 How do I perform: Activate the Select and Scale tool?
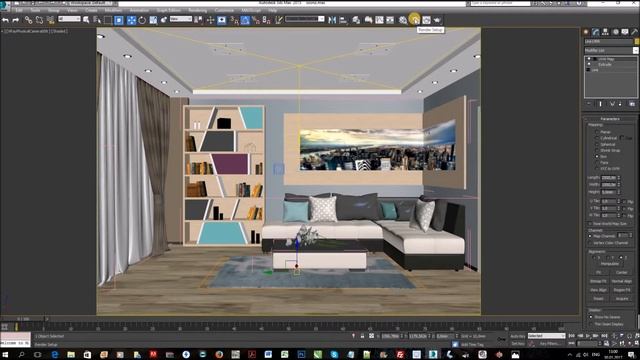(153, 20)
